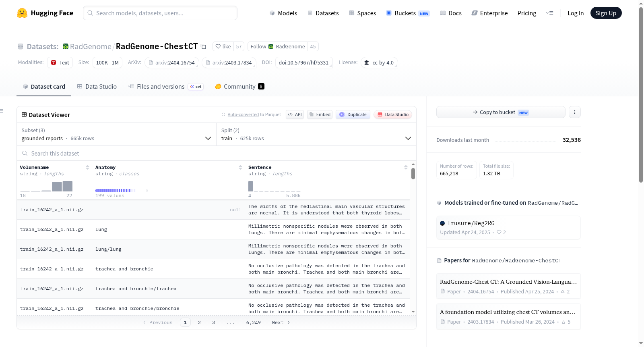This screenshot has height=347, width=644.
Task: Open the Spaces menu item
Action: click(x=363, y=13)
